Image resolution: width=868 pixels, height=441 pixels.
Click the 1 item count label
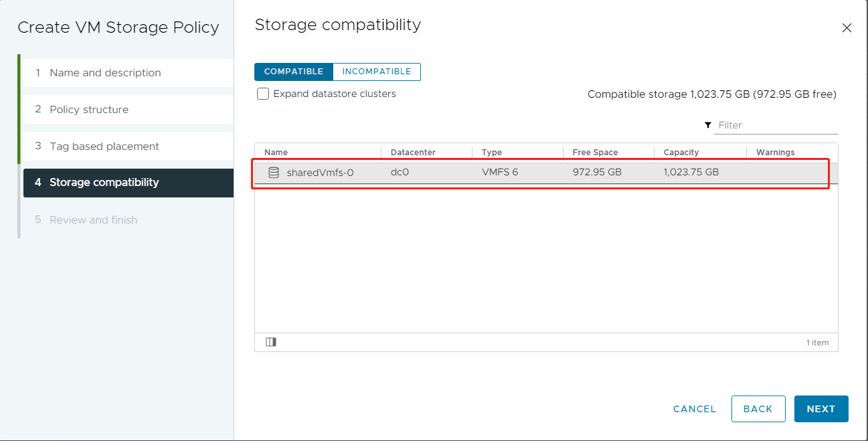point(818,343)
